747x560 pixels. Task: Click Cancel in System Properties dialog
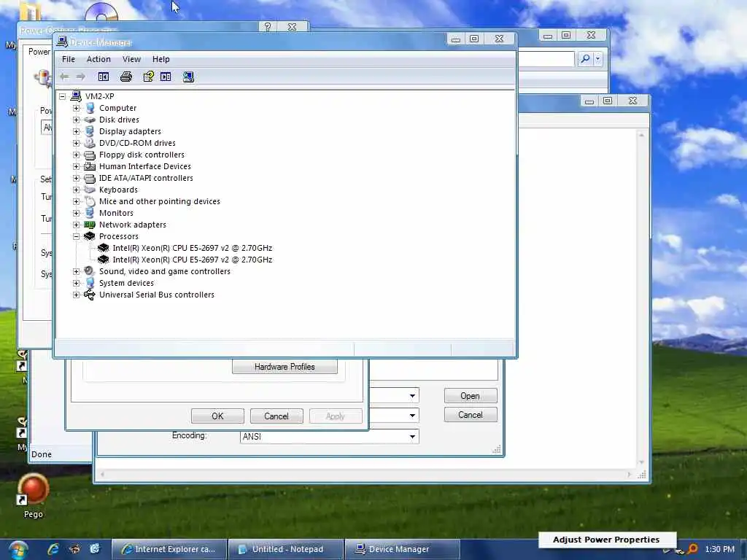coord(276,416)
